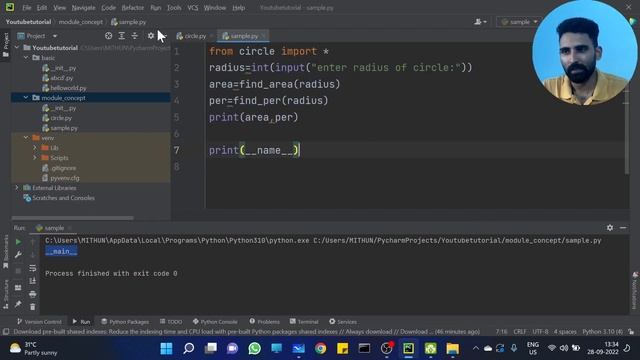Open the Version Control tool window

click(39, 322)
